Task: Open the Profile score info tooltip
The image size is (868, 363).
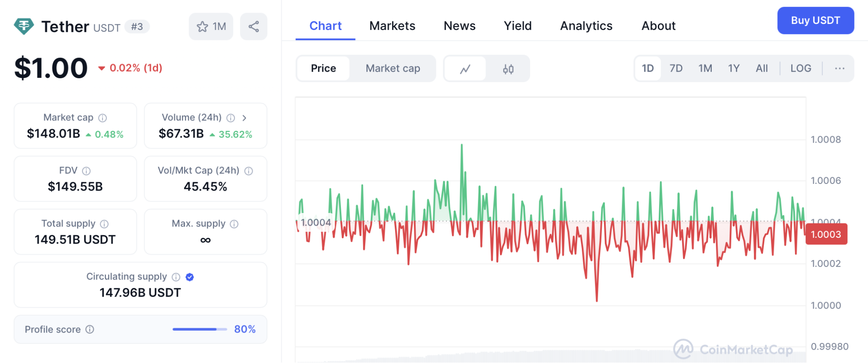Action: tap(89, 330)
